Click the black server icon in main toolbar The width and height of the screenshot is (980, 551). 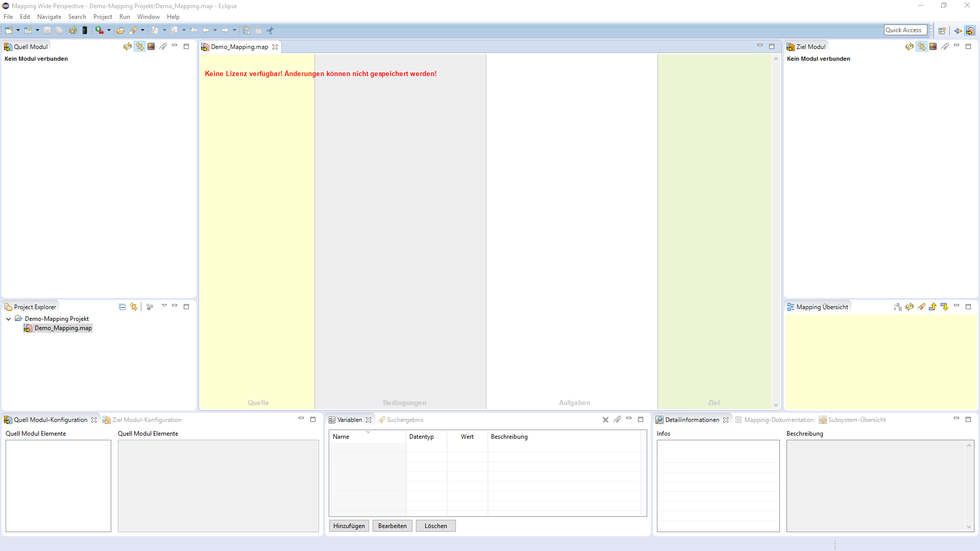coord(85,31)
